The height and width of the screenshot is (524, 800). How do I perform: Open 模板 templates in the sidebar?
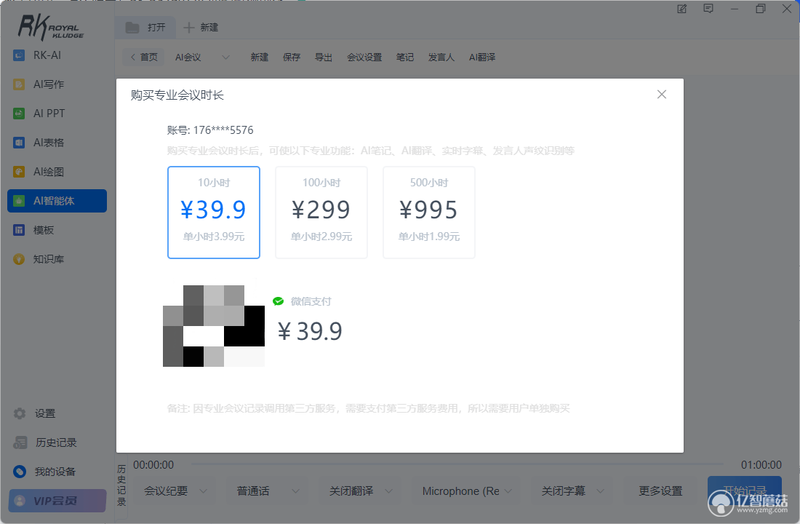coord(57,230)
